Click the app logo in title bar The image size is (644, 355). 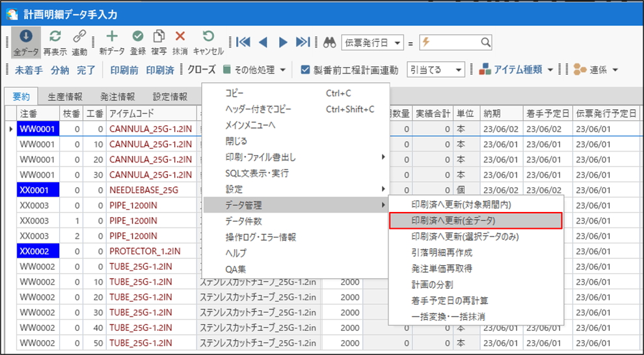pyautogui.click(x=12, y=14)
